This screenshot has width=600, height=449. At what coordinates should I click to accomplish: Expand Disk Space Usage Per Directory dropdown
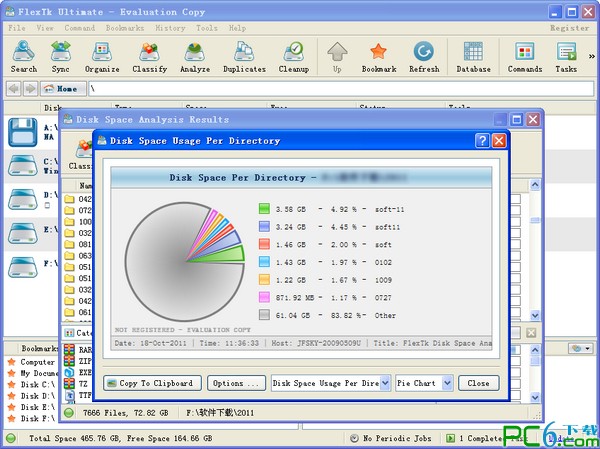pyautogui.click(x=385, y=383)
